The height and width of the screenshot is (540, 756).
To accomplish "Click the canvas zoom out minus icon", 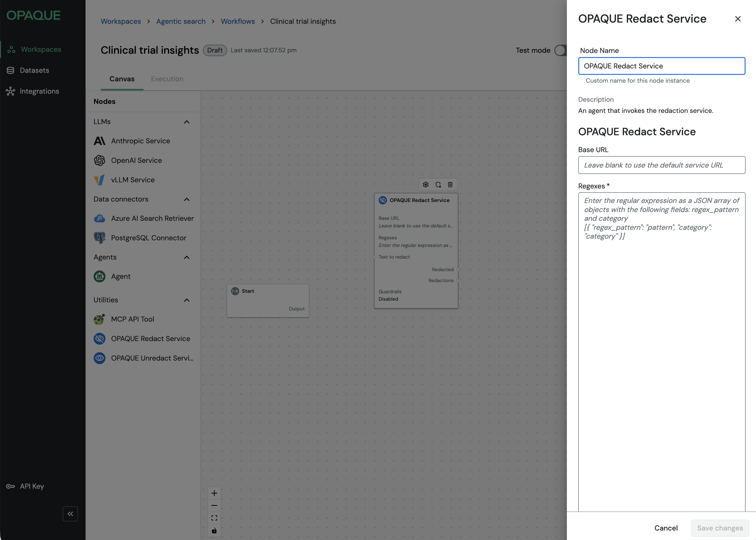I will pyautogui.click(x=214, y=506).
